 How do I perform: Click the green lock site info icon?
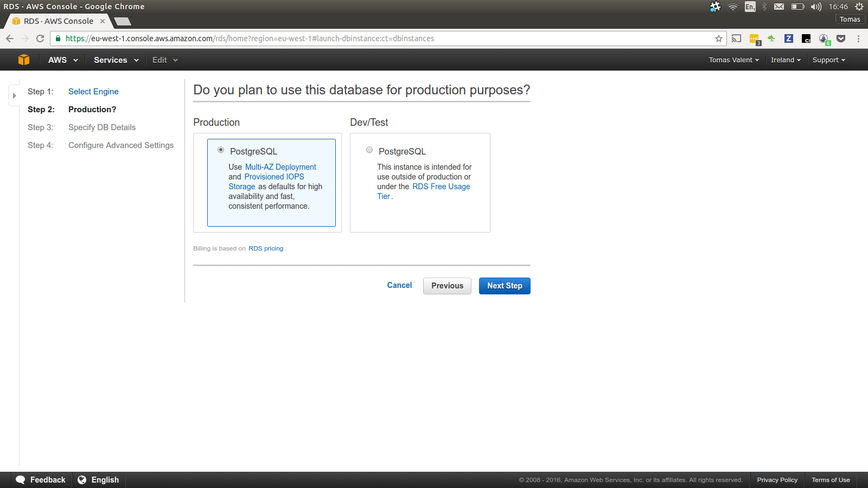point(58,38)
